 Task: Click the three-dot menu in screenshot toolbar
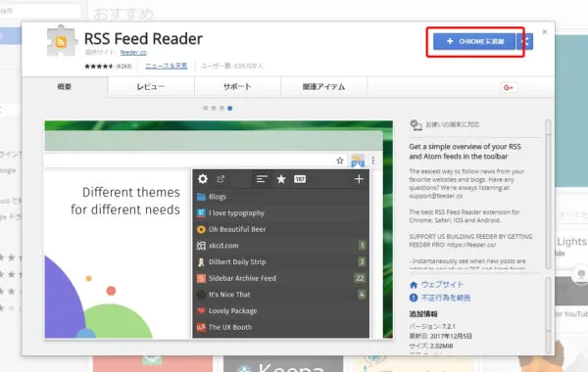click(373, 161)
